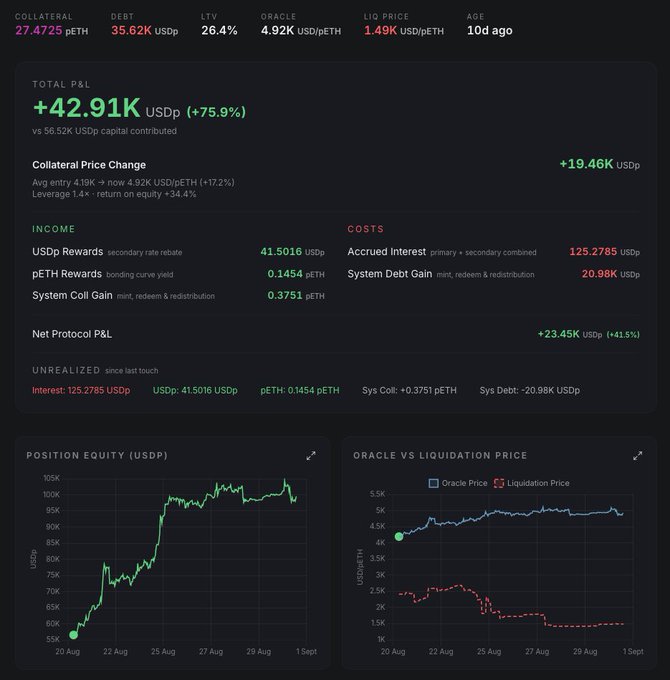Viewport: 670px width, 680px height.
Task: Click the Age 10d ago value
Action: pyautogui.click(x=490, y=31)
